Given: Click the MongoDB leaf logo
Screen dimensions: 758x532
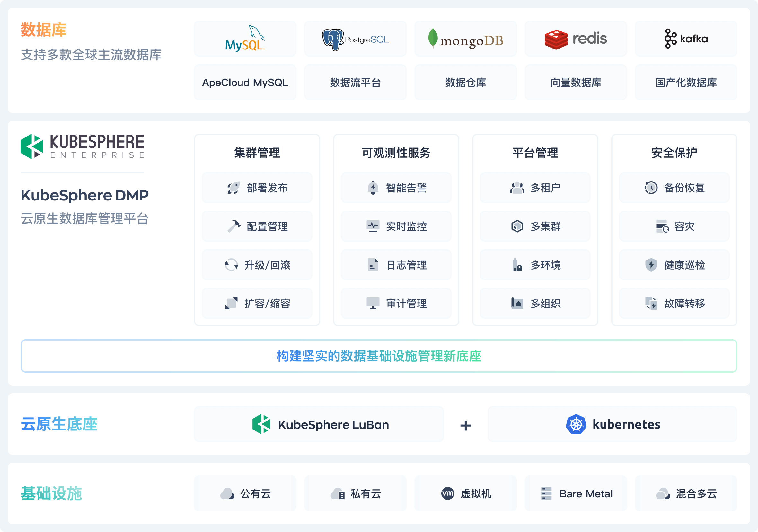Looking at the screenshot, I should (433, 38).
